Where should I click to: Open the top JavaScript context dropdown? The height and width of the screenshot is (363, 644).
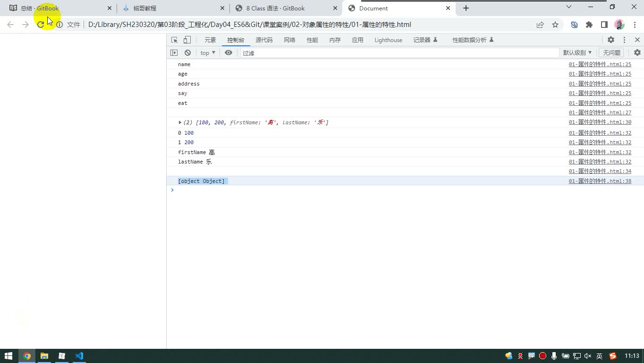point(208,53)
